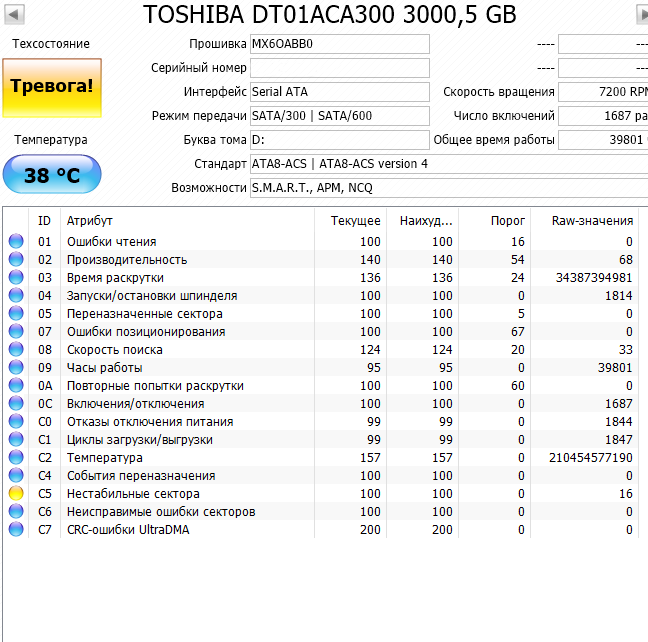Select the Интерфейс field Serial ATA
648x642 pixels.
[340, 92]
